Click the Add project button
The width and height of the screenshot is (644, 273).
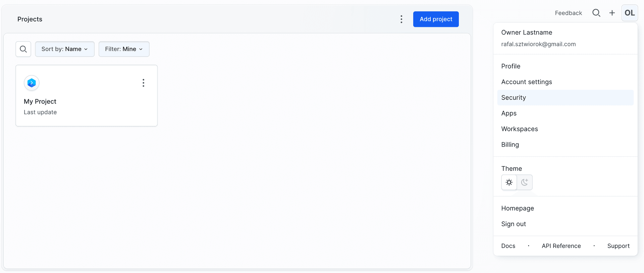click(436, 19)
